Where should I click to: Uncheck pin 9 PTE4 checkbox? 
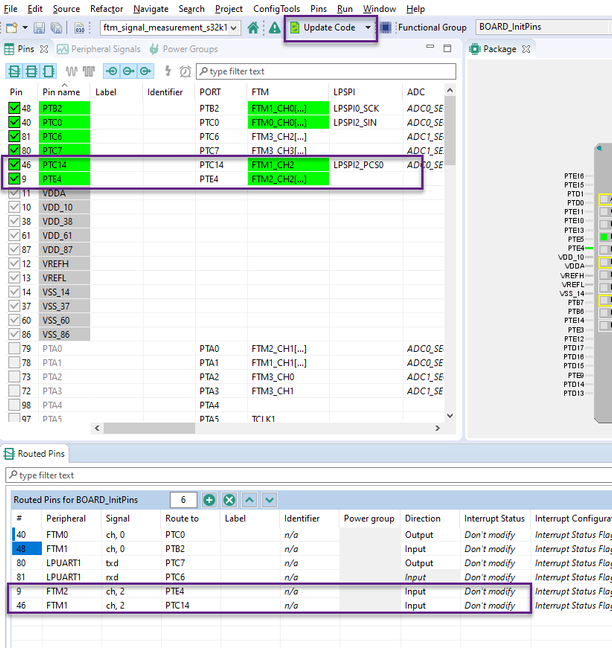point(14,179)
